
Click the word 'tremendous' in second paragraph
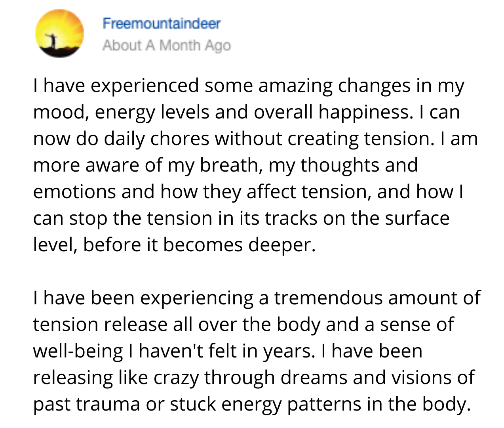(328, 298)
